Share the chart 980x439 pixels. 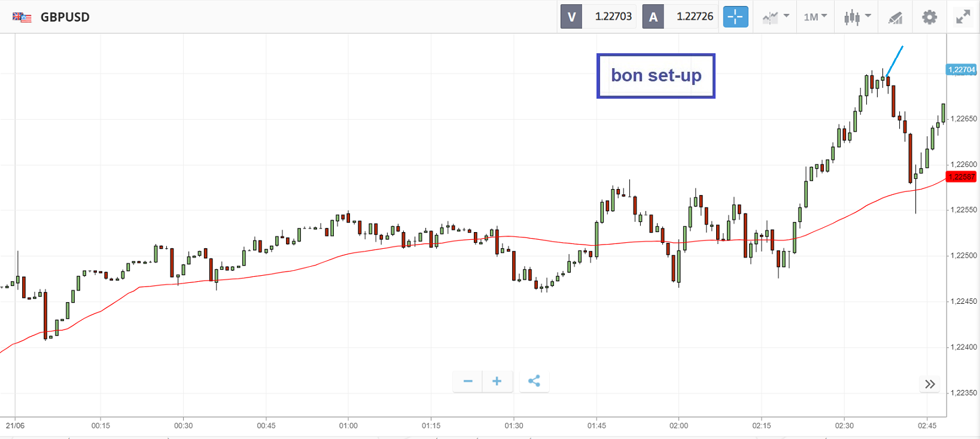click(x=534, y=381)
